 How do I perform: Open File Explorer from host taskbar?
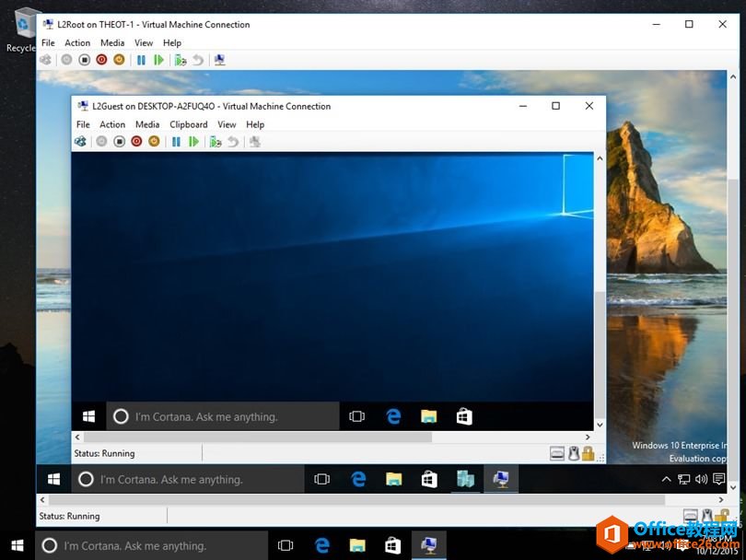357,545
